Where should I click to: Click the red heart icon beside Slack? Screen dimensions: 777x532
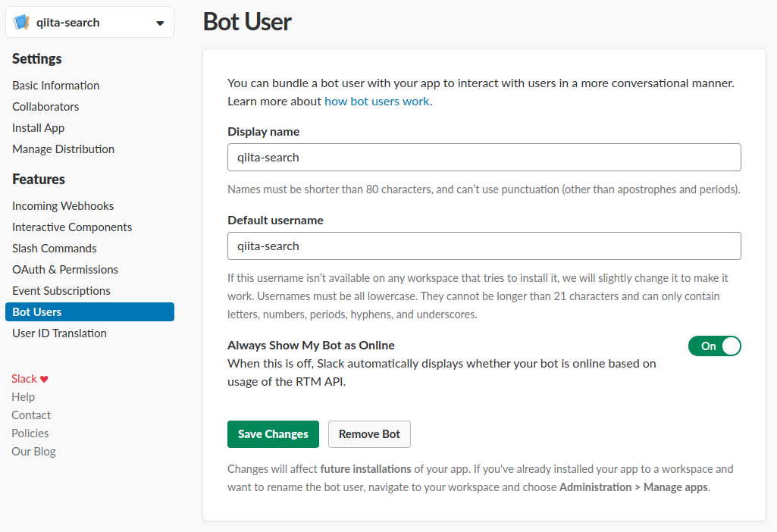pos(44,379)
